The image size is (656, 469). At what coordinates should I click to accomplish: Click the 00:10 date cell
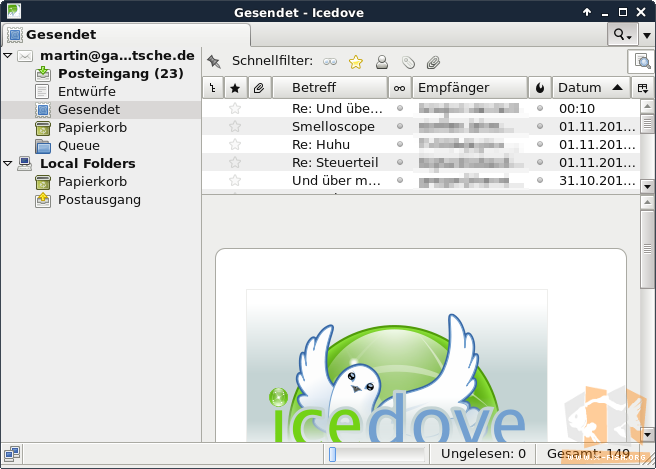point(577,109)
